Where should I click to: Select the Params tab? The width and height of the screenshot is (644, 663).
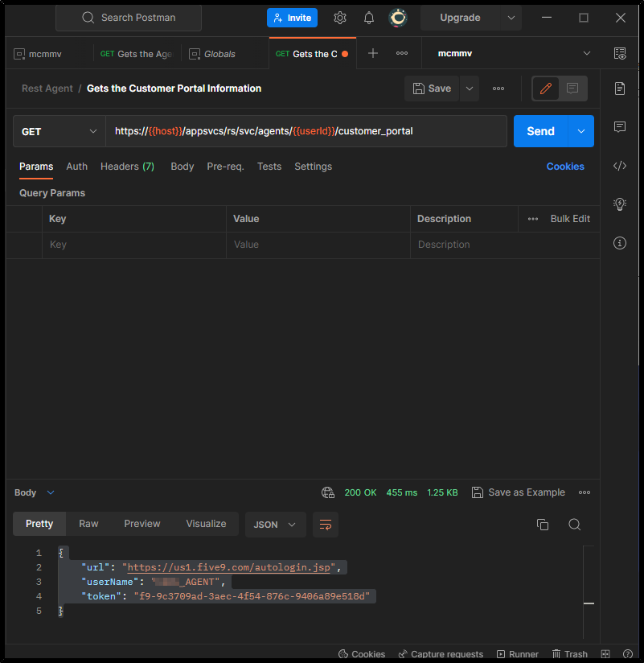36,167
